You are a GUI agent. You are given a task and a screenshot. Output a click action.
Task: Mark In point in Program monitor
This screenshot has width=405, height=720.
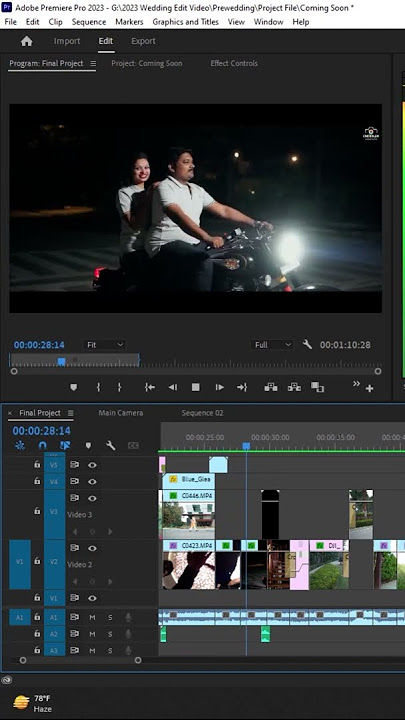98,388
